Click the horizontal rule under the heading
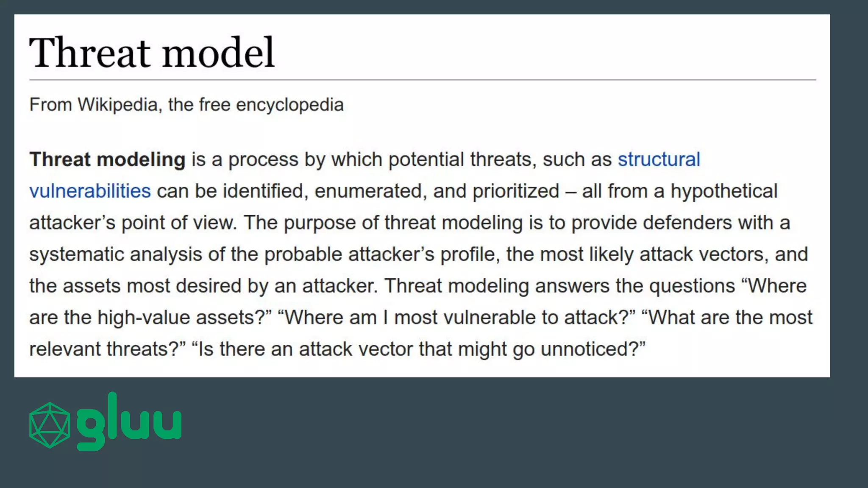 422,80
